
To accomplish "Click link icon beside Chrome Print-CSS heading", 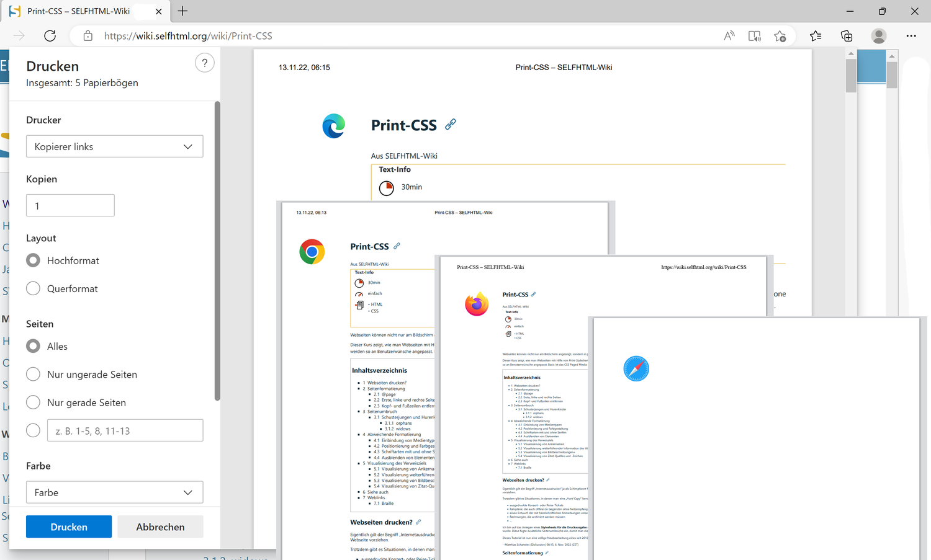I will coord(397,246).
